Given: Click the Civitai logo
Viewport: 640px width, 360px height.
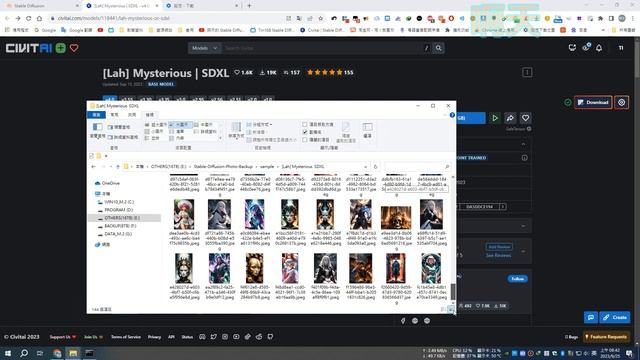Looking at the screenshot, I should pos(29,48).
